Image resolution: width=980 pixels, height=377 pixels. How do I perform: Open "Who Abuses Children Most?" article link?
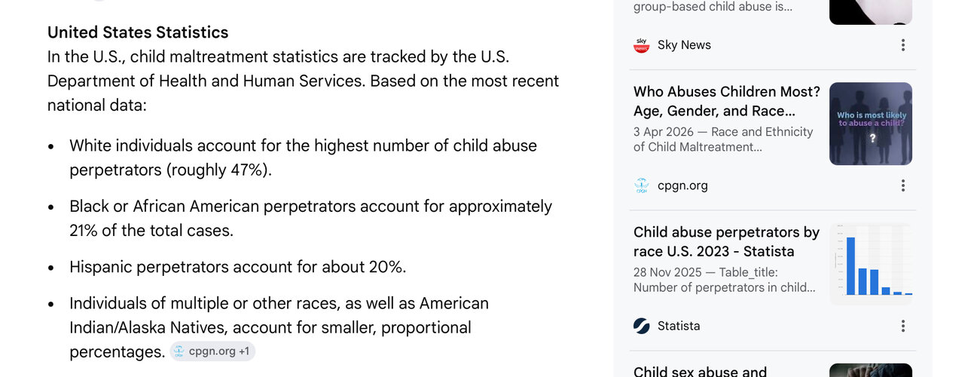(x=727, y=102)
